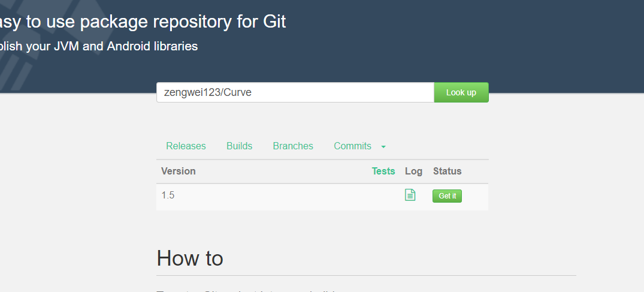Click the divider line beneath How to
This screenshot has width=644, height=292.
pyautogui.click(x=366, y=276)
